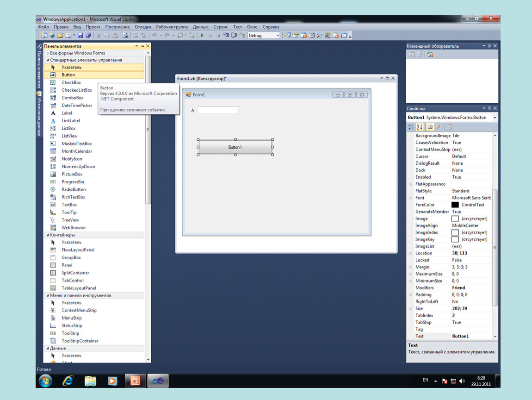Open the Источники данных side tab
The height and width of the screenshot is (400, 532).
click(x=39, y=114)
